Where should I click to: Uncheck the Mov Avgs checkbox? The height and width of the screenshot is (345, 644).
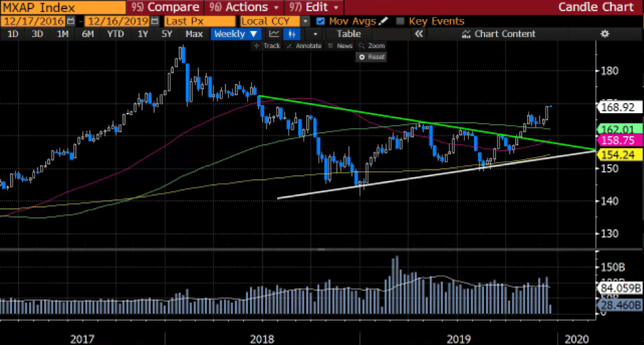[321, 20]
